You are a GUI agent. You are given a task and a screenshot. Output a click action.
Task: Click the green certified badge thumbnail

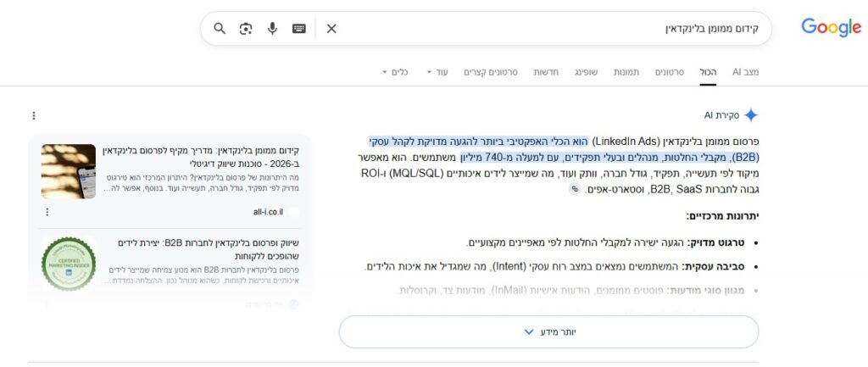[x=68, y=264]
